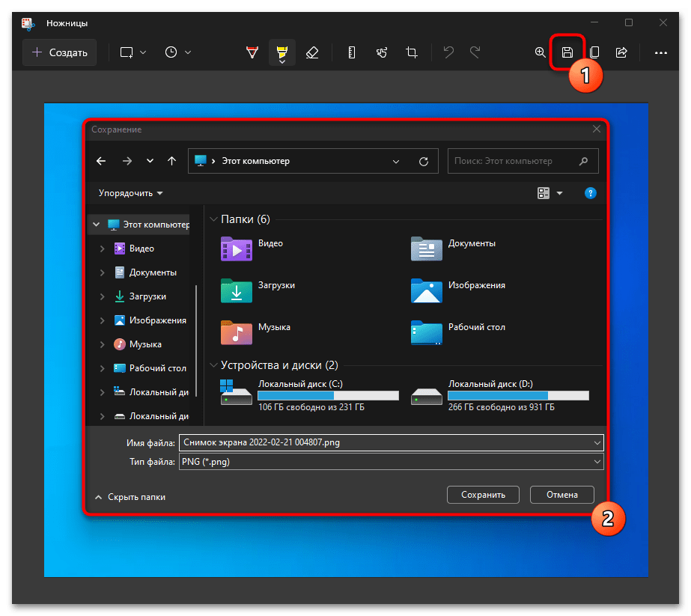Open the address bar history dropdown
Screen dimensions: 691x616
(396, 162)
